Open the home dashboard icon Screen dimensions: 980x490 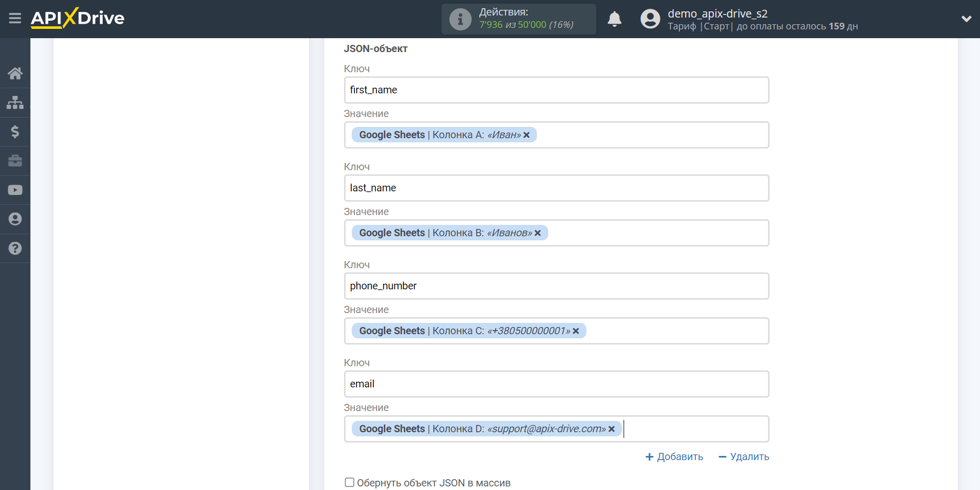coord(15,73)
